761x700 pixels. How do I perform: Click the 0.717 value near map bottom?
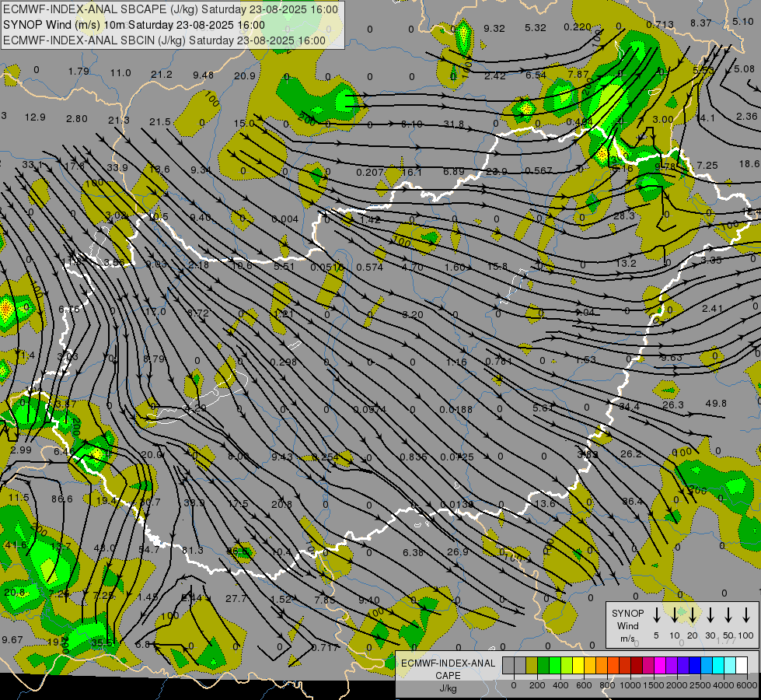(325, 647)
